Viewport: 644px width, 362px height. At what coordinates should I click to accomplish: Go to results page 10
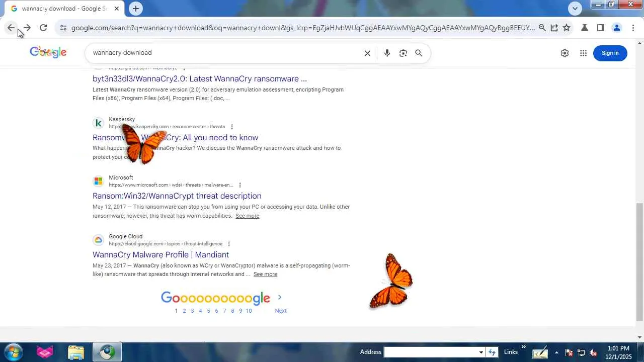coord(249,311)
